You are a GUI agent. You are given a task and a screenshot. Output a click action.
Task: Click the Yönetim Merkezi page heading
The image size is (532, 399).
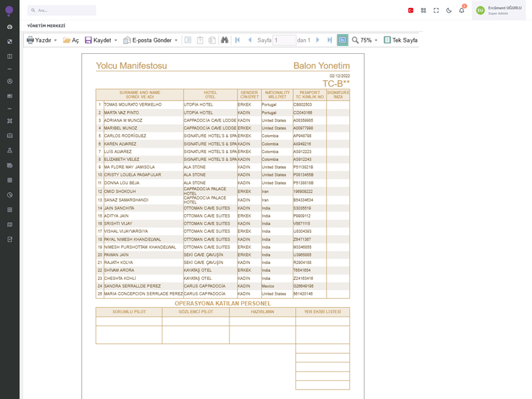coord(46,26)
